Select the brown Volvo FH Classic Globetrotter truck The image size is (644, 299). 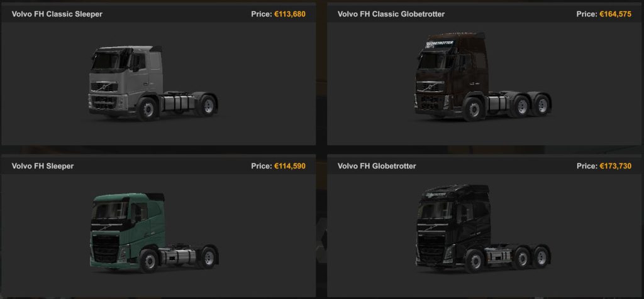pyautogui.click(x=483, y=77)
